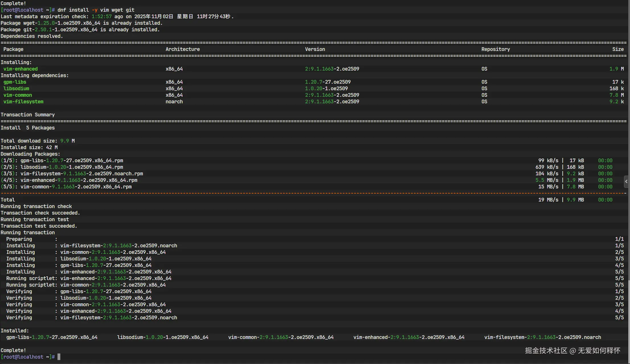Click the 'Repository' column header
Screen dimensions: 630x364
[495, 49]
